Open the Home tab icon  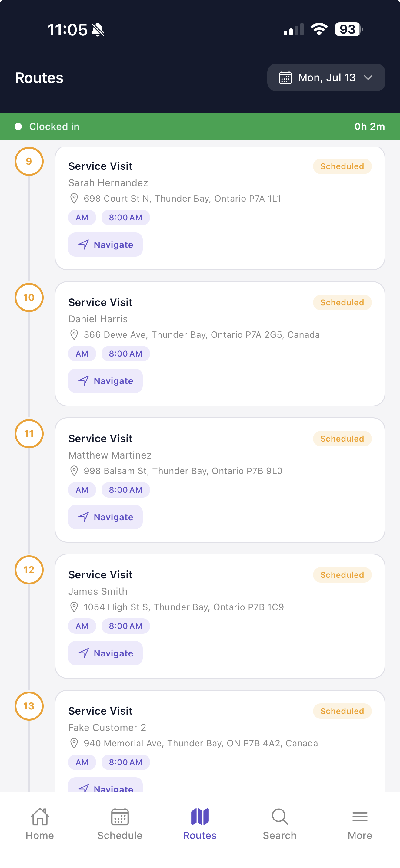click(x=40, y=817)
